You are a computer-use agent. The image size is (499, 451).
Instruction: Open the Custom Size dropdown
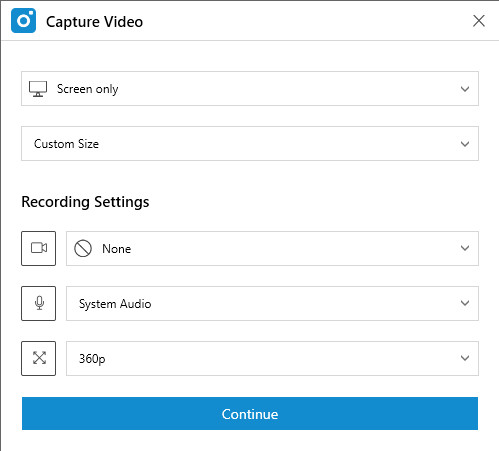click(250, 143)
